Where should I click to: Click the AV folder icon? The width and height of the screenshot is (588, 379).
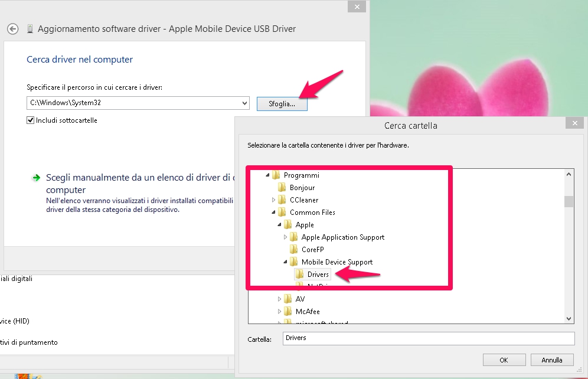coord(288,299)
